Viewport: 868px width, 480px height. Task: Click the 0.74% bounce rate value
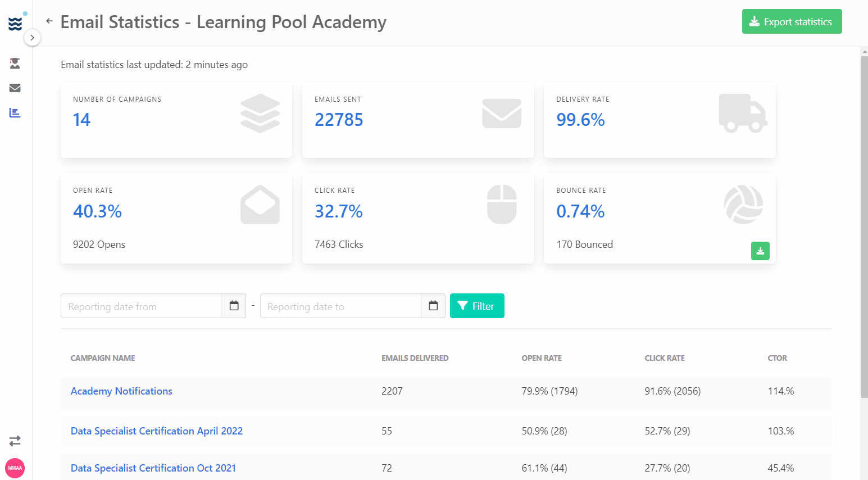[x=580, y=211]
